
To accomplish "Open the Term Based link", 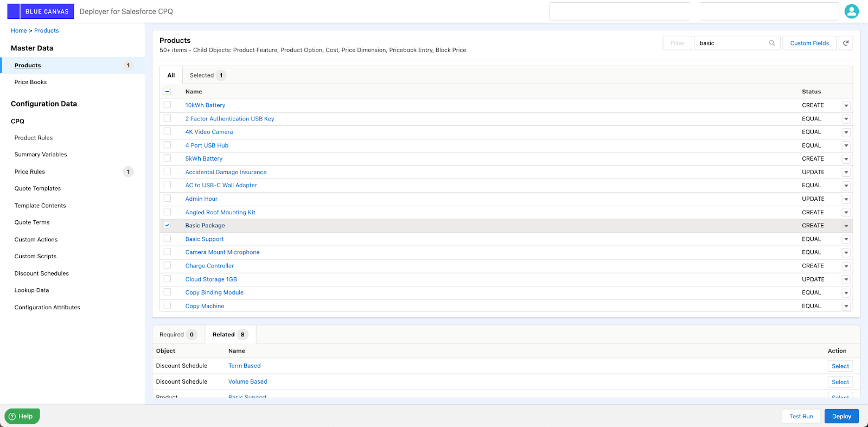I will [245, 366].
